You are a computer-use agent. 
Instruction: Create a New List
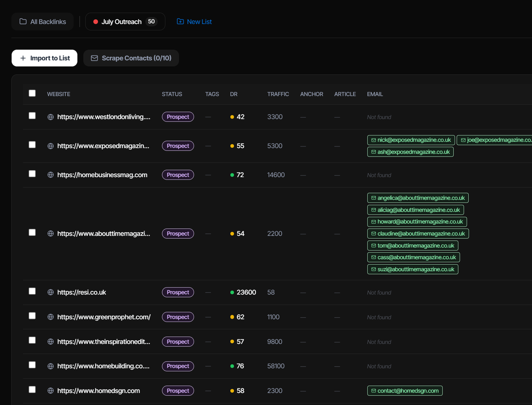point(194,22)
